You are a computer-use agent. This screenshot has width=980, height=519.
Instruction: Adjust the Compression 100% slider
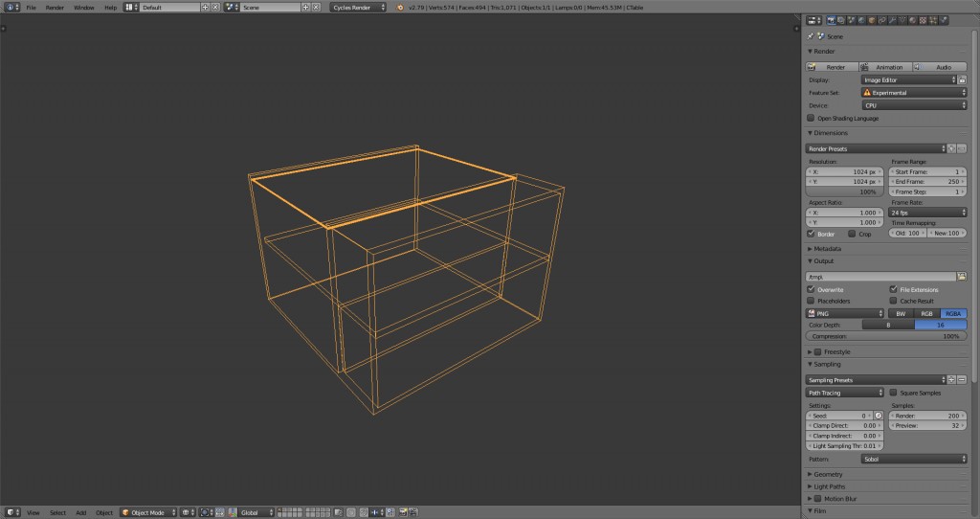coord(885,336)
